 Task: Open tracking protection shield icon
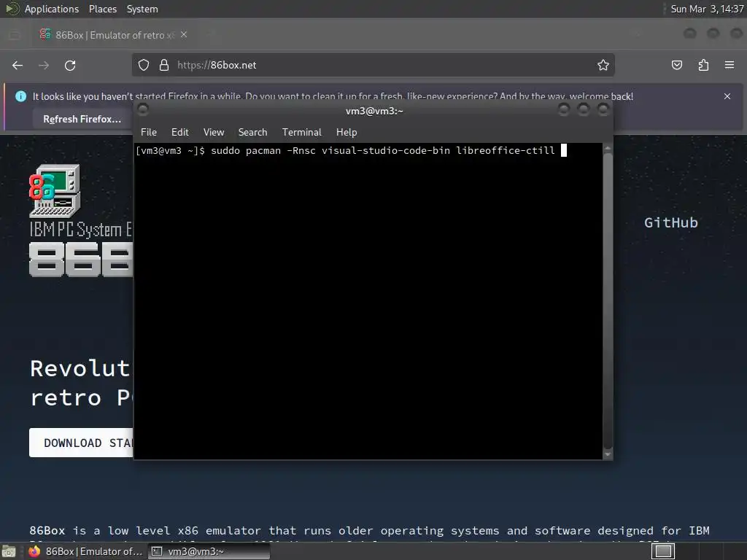tap(144, 65)
